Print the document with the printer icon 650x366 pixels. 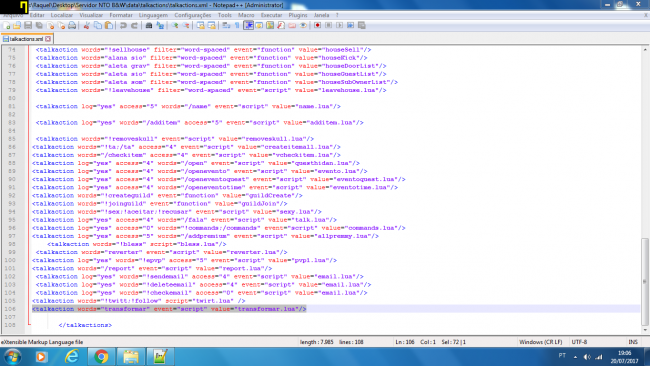click(72, 26)
